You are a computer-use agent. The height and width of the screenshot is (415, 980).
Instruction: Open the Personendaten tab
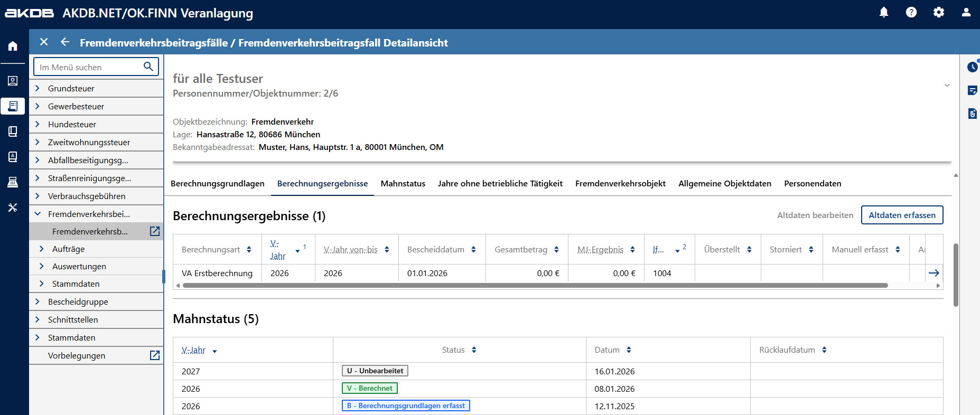[812, 184]
